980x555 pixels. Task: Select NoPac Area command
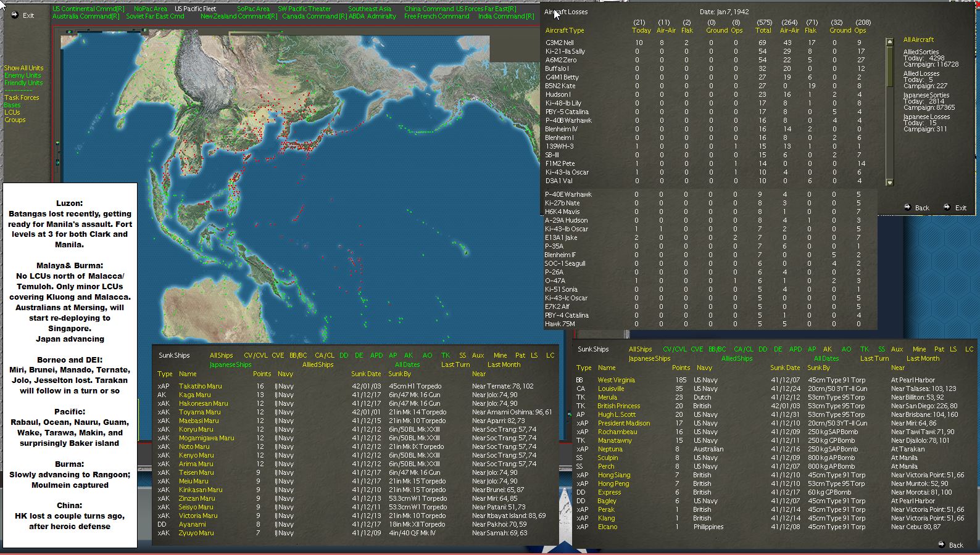click(x=151, y=9)
